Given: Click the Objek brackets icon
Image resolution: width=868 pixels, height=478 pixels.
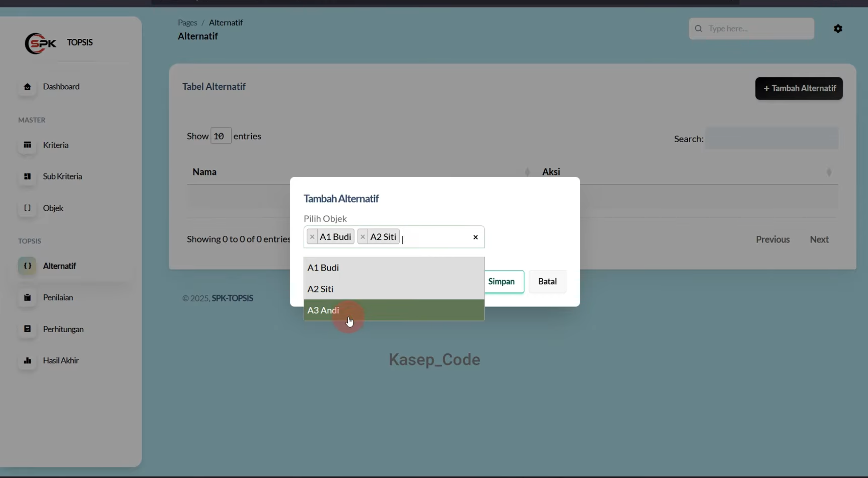Looking at the screenshot, I should click(27, 208).
